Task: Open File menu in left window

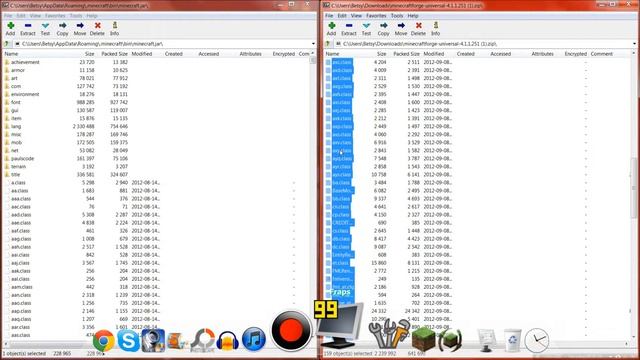Action: click(8, 16)
